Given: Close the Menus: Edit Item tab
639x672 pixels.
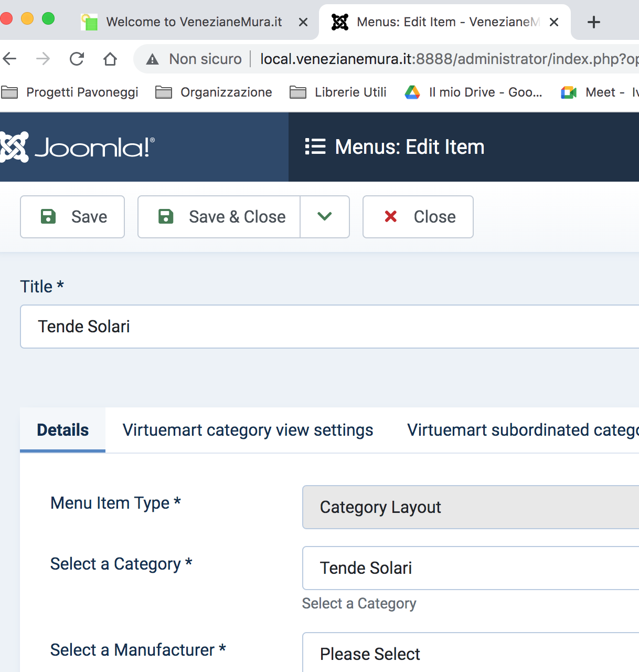Looking at the screenshot, I should 554,22.
